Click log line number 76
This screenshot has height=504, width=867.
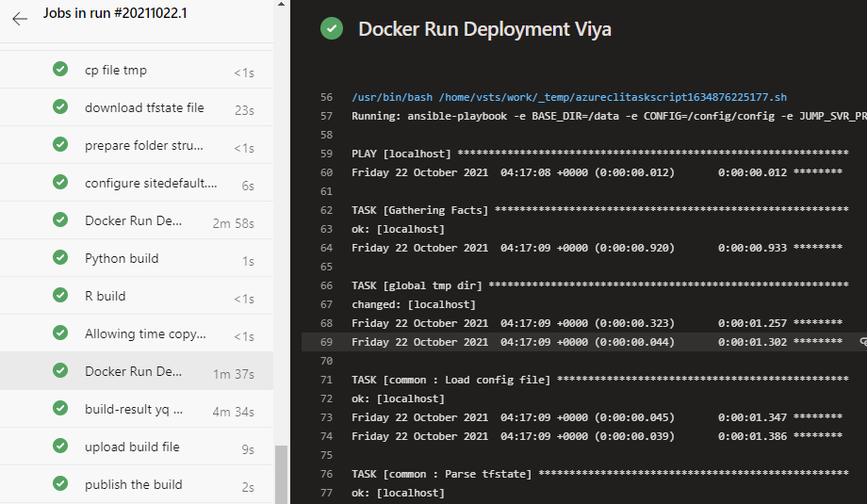326,474
